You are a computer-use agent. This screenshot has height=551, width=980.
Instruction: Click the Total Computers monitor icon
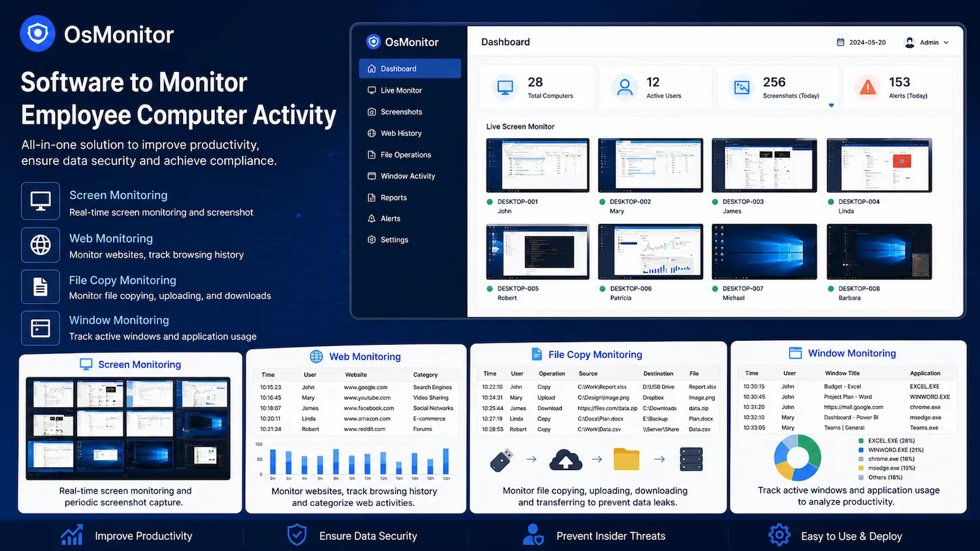click(x=505, y=87)
